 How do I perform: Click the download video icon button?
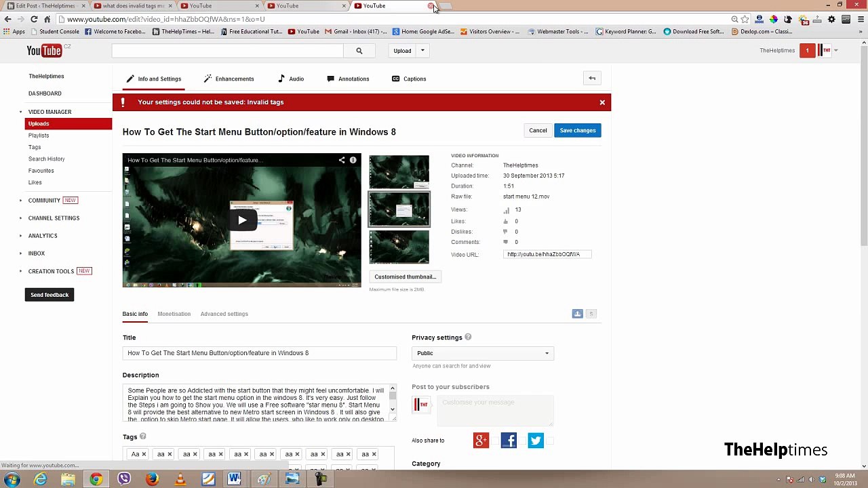tap(577, 314)
